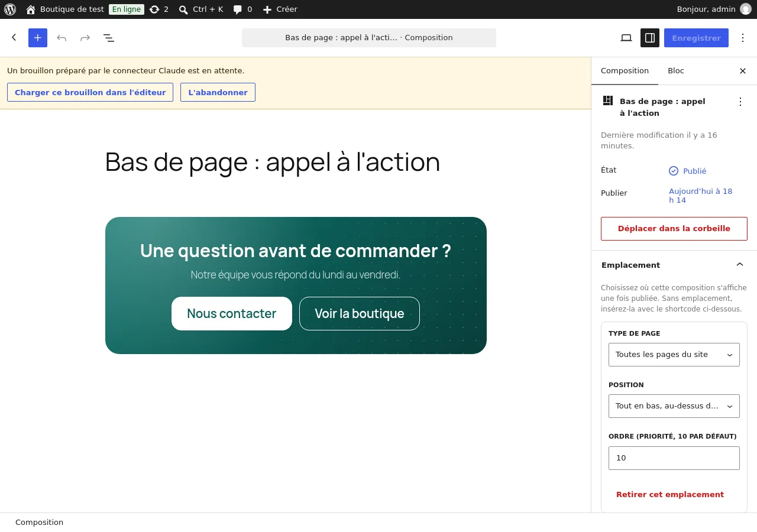Open the Boutique de test site home icon

tap(31, 9)
